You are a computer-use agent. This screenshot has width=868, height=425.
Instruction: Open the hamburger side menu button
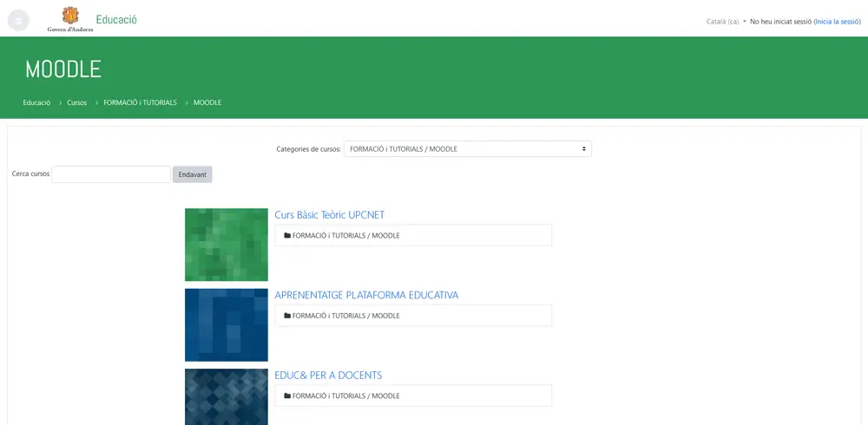point(18,21)
